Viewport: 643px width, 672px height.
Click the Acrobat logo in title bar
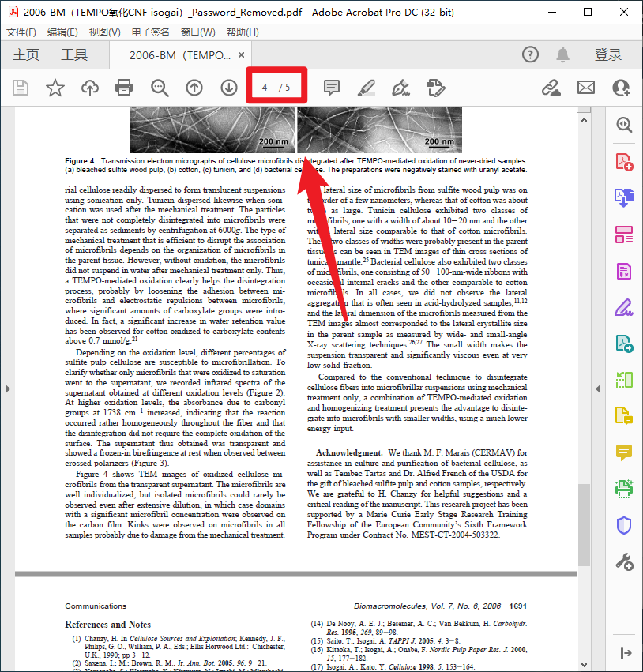tap(13, 12)
